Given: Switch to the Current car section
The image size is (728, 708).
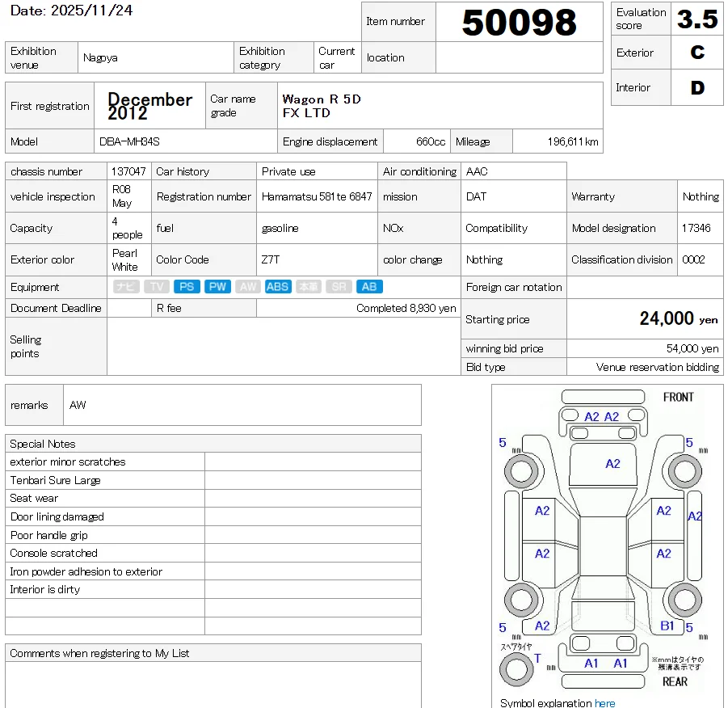Looking at the screenshot, I should [x=337, y=57].
